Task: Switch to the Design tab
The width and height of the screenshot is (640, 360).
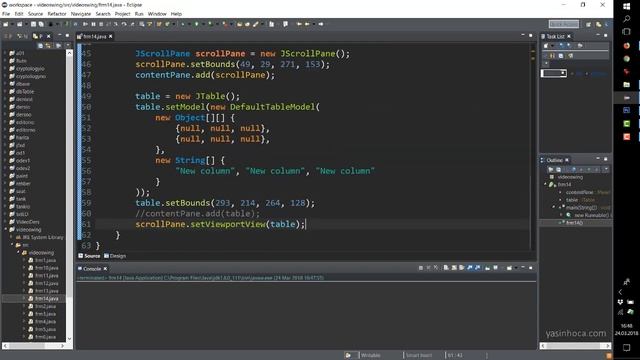Action: pyautogui.click(x=115, y=256)
